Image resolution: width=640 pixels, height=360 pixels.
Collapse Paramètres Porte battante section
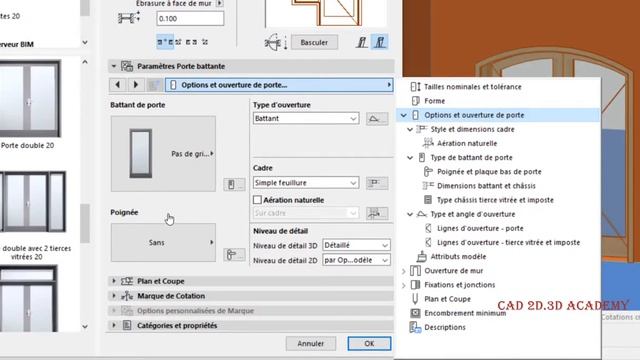point(114,66)
